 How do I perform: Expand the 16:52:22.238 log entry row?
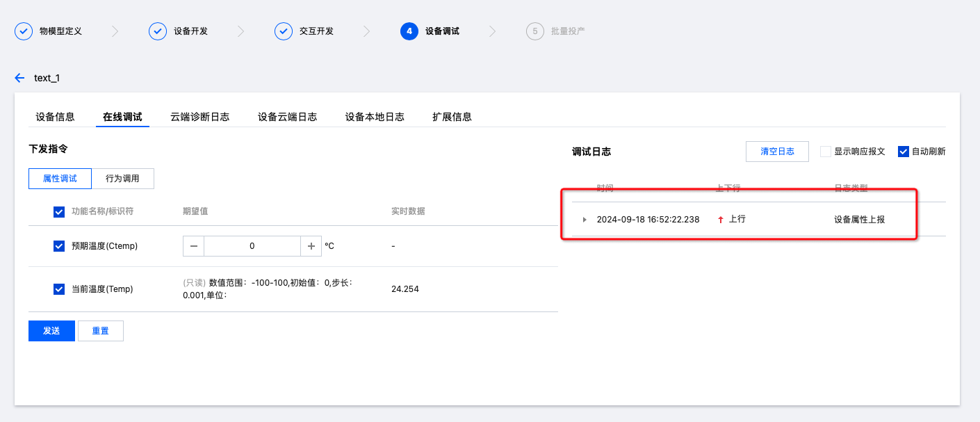coord(585,220)
